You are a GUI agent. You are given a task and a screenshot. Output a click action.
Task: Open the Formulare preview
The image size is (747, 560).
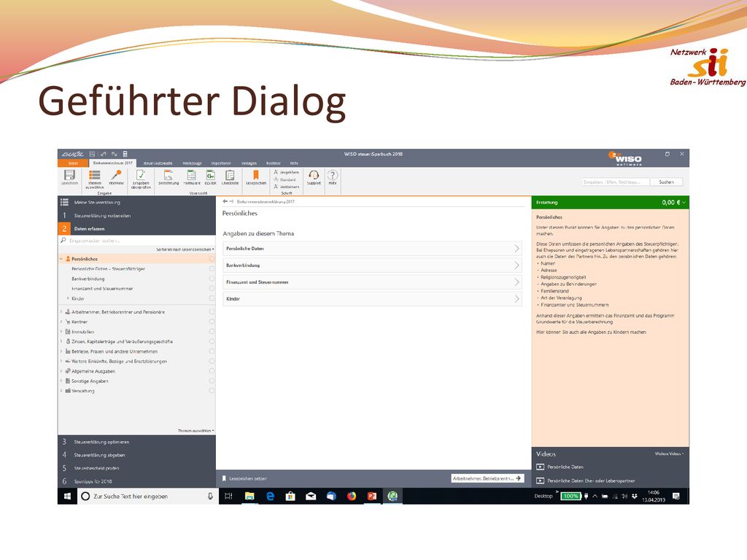[x=192, y=177]
